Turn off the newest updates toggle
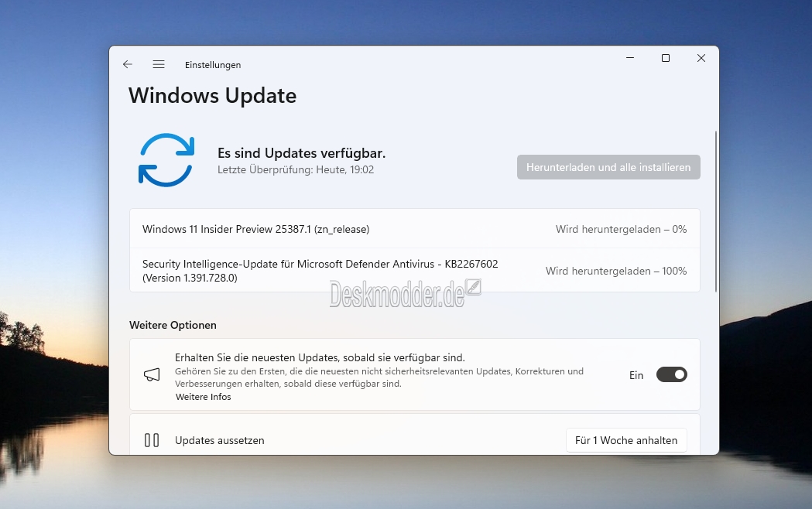 pyautogui.click(x=672, y=374)
